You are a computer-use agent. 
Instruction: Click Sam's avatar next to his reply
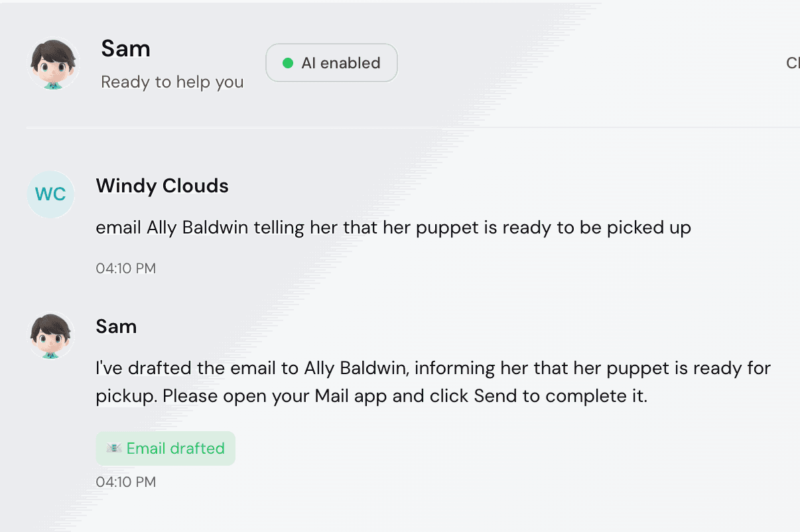tap(53, 335)
